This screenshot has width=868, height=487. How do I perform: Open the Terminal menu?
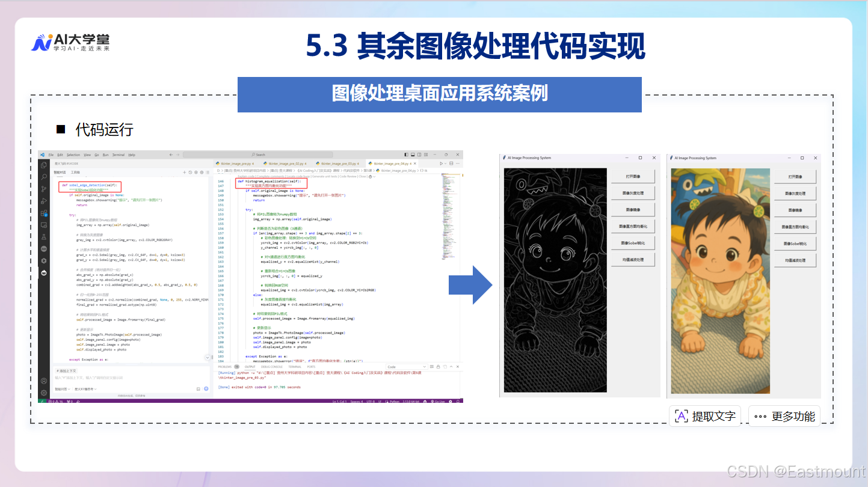119,155
